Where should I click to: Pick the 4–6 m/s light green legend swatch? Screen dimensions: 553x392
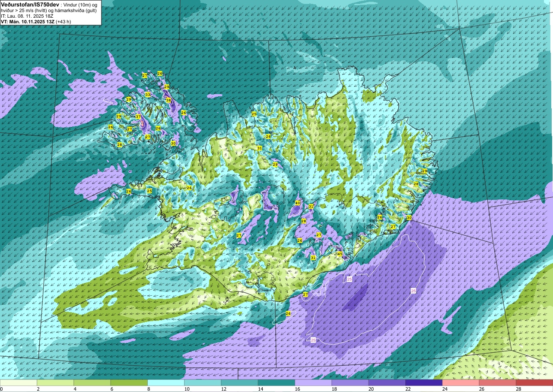(92, 383)
